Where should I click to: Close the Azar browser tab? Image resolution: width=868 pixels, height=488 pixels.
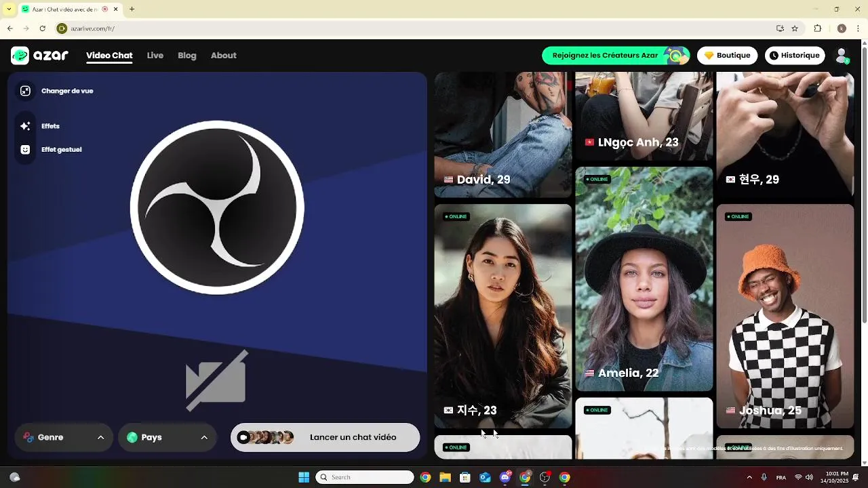click(x=116, y=9)
